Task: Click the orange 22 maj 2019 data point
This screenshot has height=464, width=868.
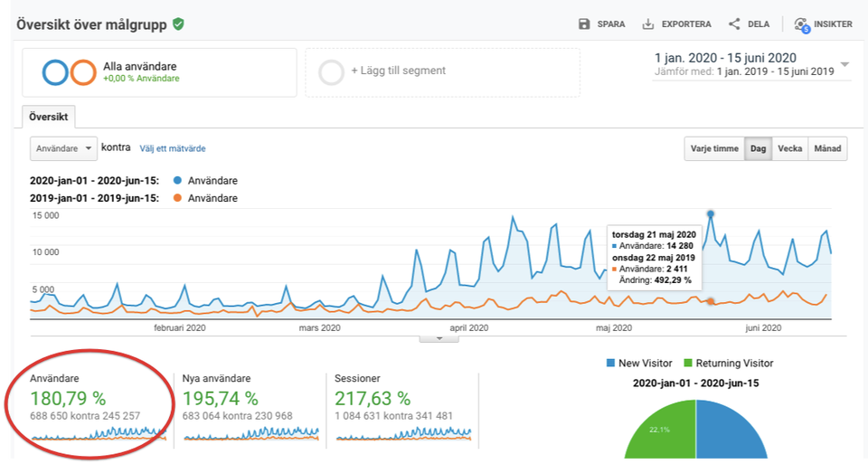Action: click(711, 302)
